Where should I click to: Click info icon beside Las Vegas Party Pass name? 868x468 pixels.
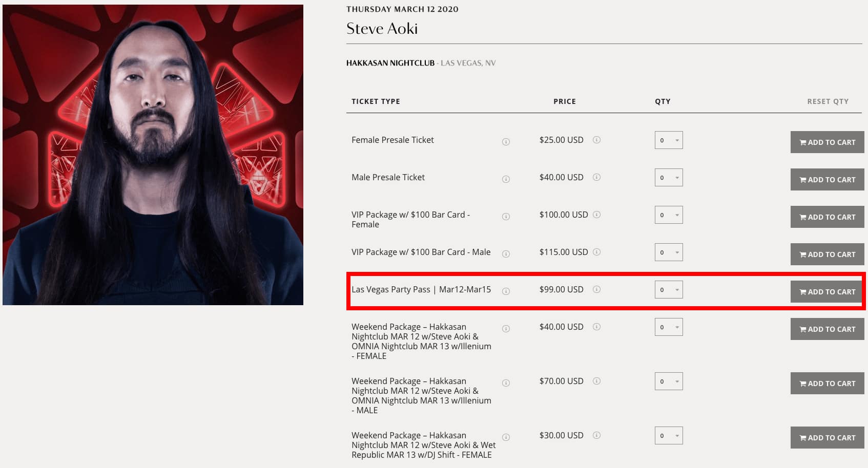click(506, 291)
